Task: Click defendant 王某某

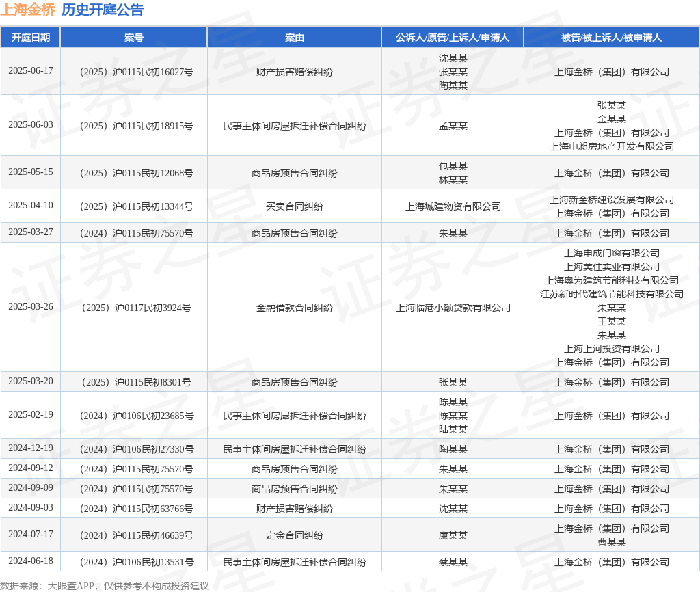Action: pos(612,321)
